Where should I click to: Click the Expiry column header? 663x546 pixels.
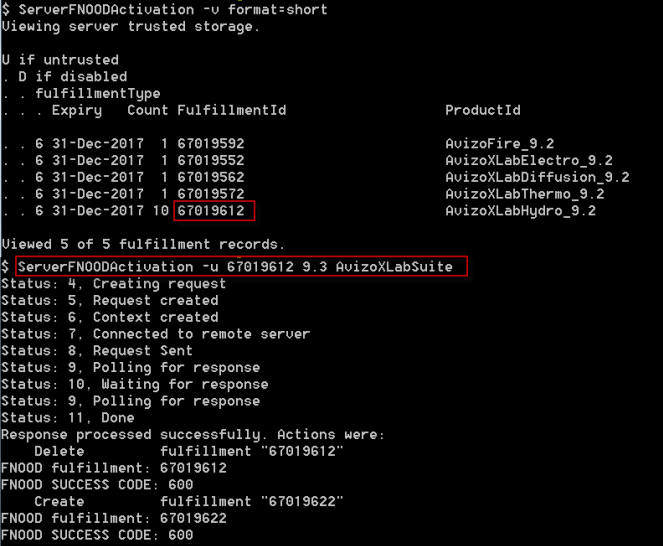click(x=77, y=110)
